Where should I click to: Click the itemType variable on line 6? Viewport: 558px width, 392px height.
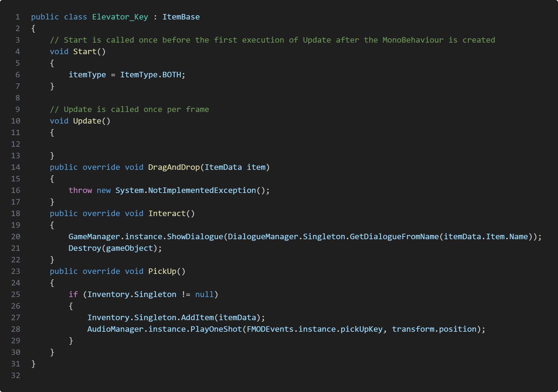coord(87,75)
